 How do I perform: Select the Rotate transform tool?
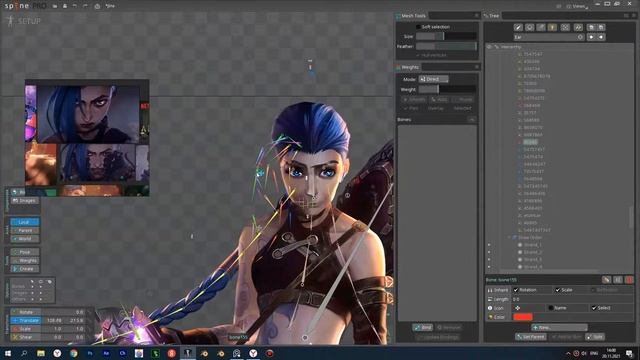(25, 312)
